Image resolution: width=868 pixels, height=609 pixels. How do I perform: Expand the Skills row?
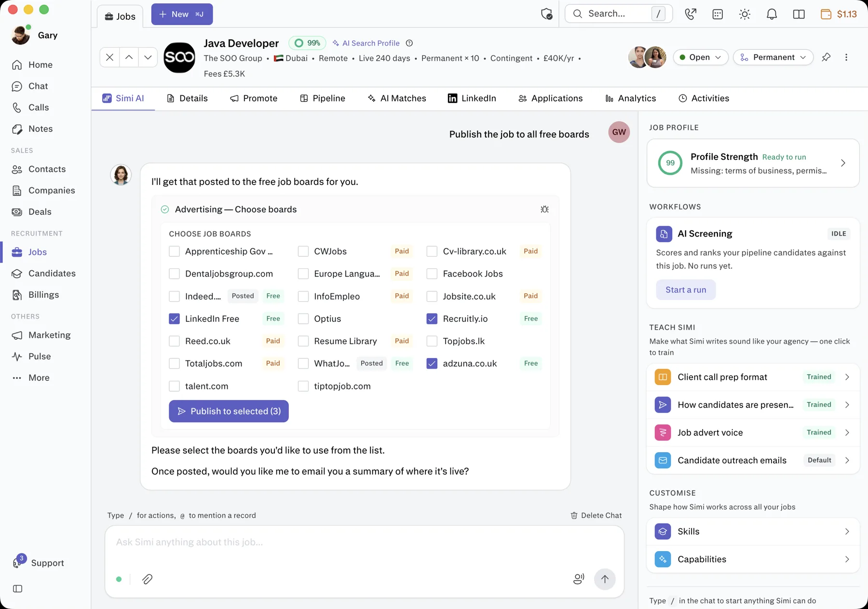pos(753,531)
